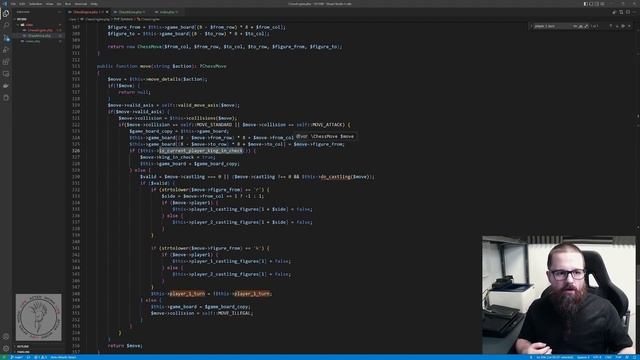The image size is (640, 360).
Task: Click the line and column indicator
Action: point(555,357)
